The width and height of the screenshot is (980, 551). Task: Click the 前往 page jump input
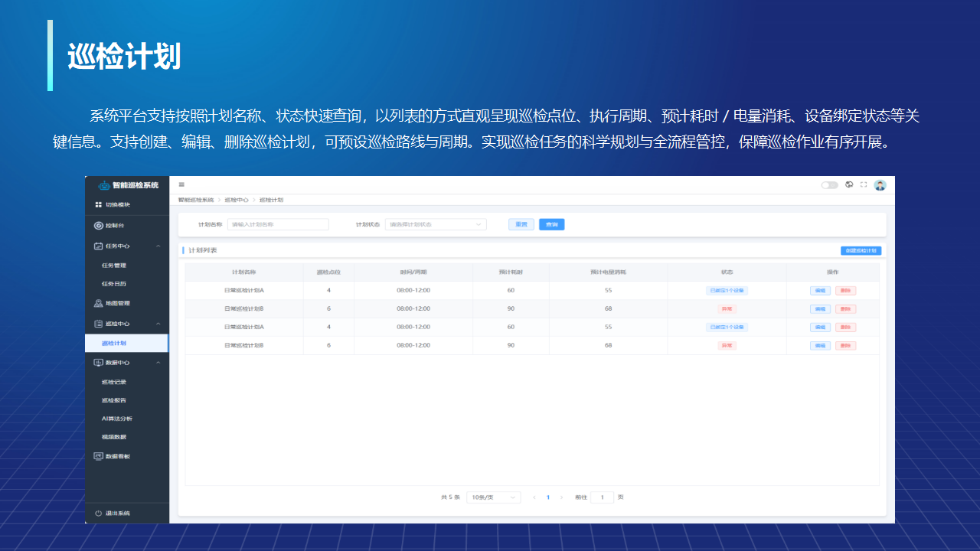point(602,497)
